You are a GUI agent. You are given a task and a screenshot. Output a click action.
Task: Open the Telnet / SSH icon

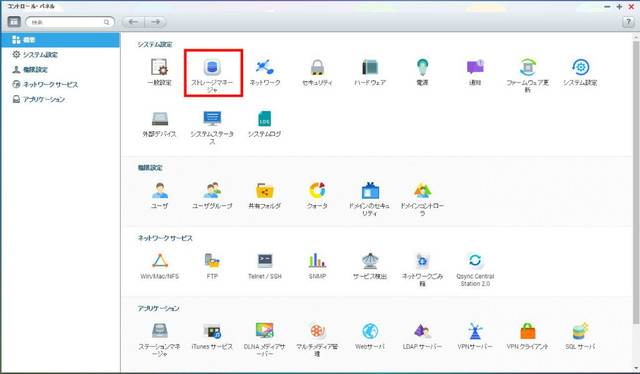tap(265, 260)
